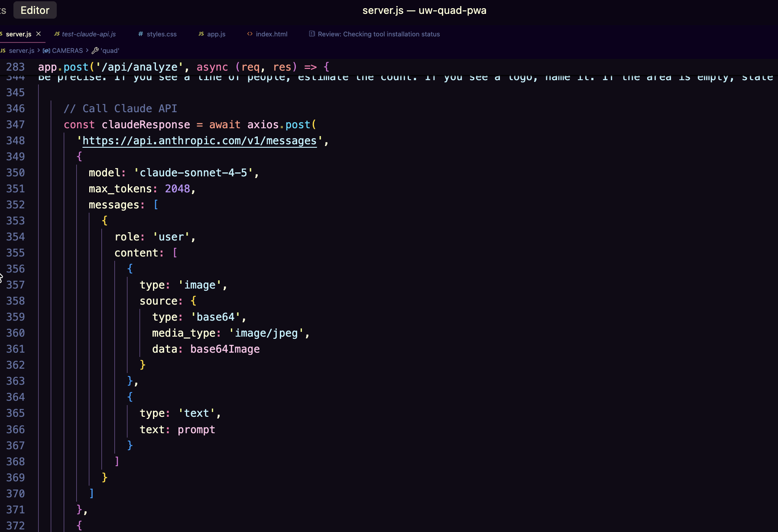Click the 'text' string on line 365
The height and width of the screenshot is (532, 778).
tap(196, 413)
